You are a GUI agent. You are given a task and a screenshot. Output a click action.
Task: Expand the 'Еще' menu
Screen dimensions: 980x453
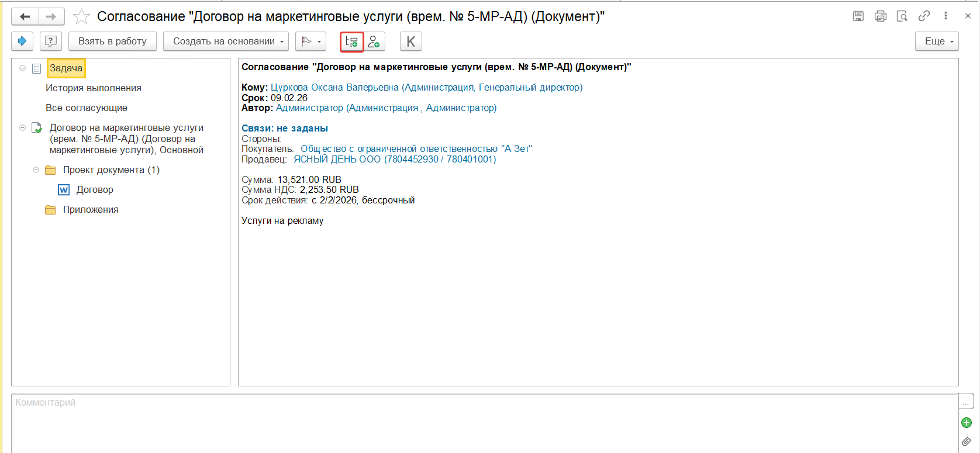click(937, 42)
